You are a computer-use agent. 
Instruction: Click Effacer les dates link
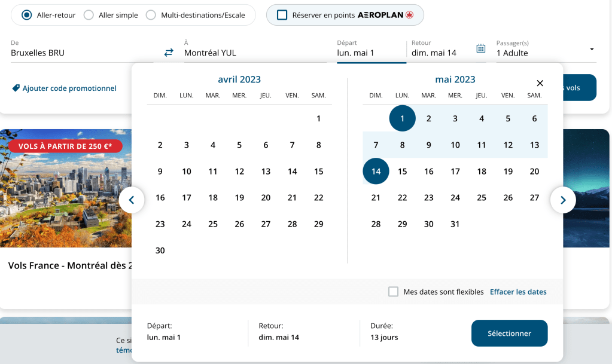pos(518,292)
